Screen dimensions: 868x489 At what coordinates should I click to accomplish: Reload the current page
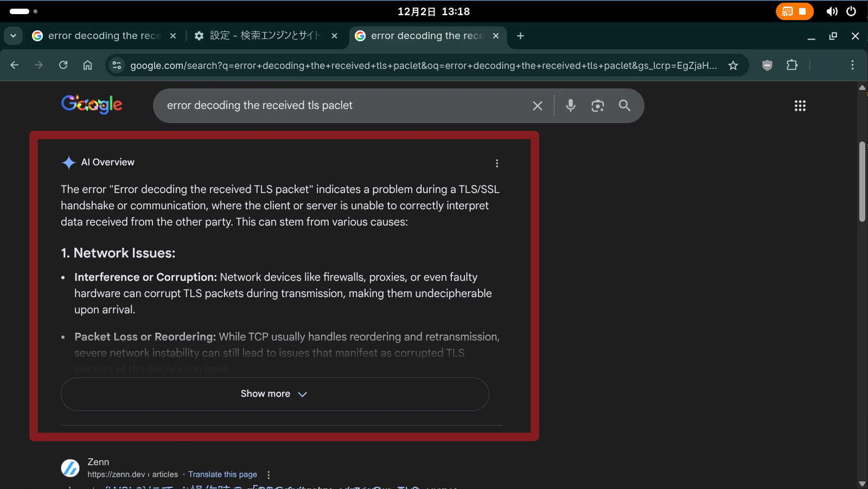point(63,66)
